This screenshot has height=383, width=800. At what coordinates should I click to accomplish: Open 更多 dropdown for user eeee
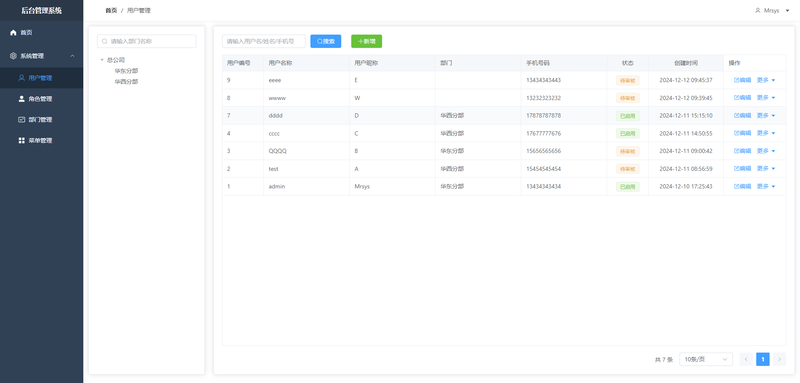pyautogui.click(x=766, y=80)
